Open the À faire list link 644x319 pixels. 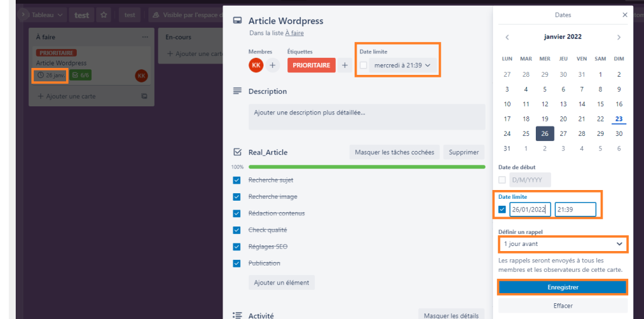[x=294, y=33]
